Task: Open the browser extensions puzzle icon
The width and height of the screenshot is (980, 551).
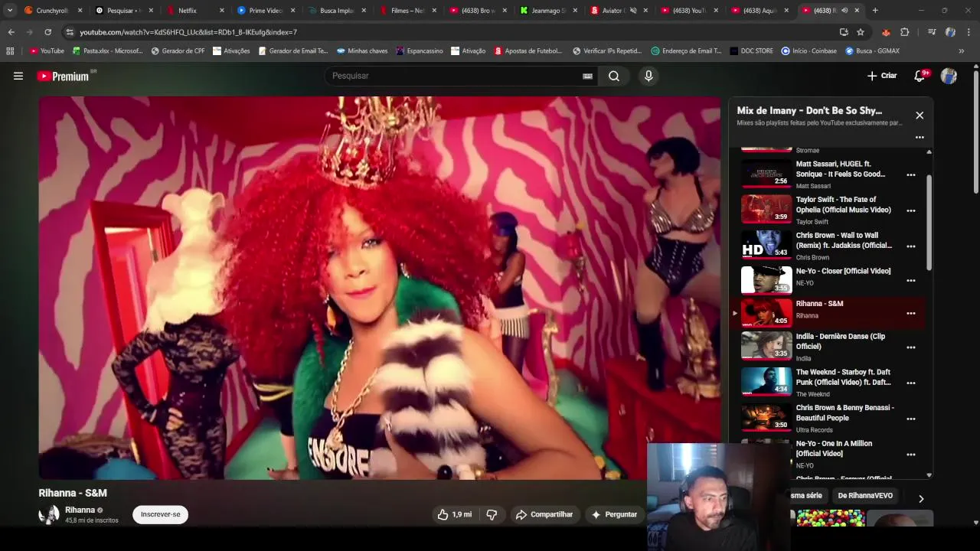Action: (905, 32)
